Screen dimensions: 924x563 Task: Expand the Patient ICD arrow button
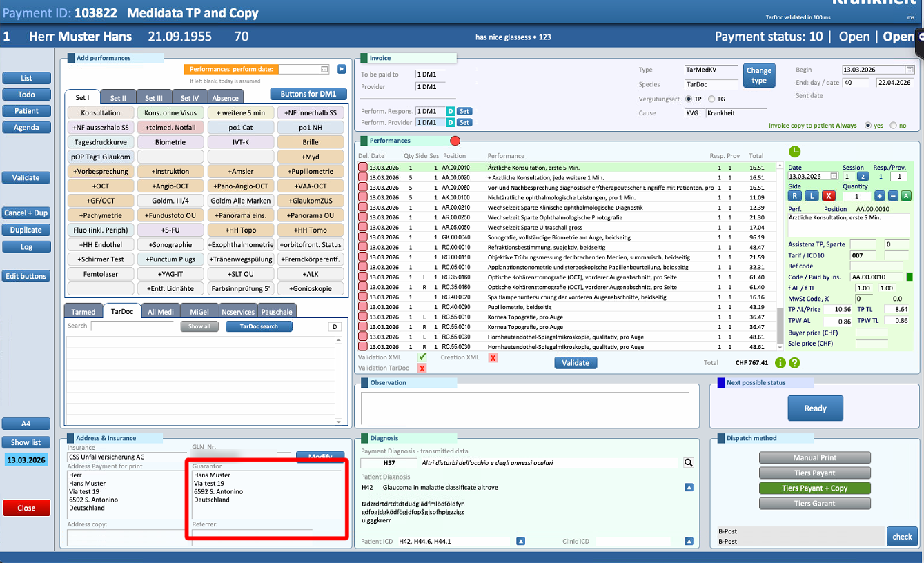click(521, 542)
